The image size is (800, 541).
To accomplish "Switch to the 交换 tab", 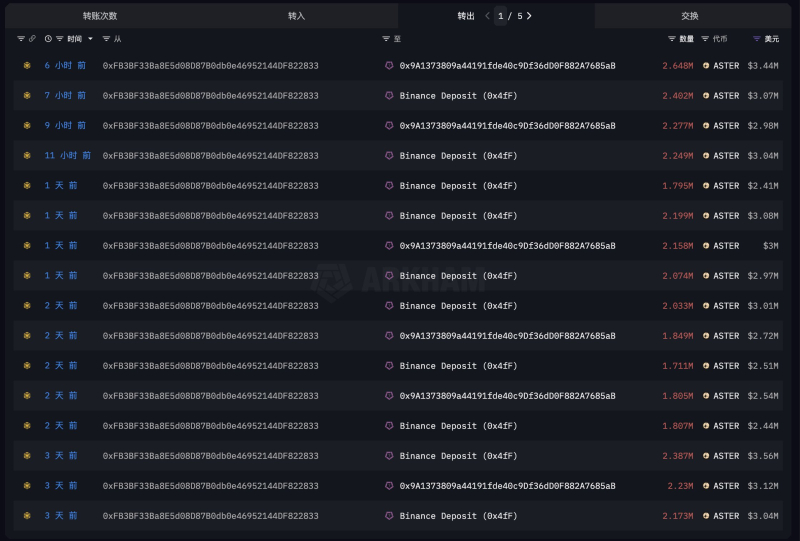I will coord(690,16).
